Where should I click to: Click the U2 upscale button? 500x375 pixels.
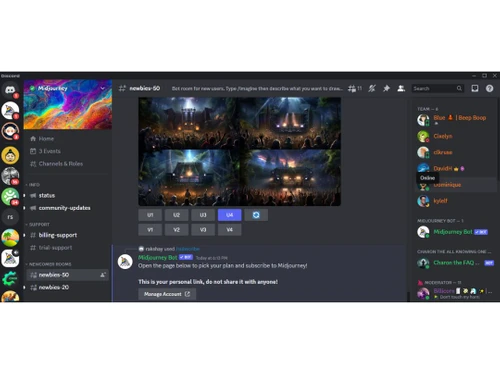pyautogui.click(x=176, y=215)
